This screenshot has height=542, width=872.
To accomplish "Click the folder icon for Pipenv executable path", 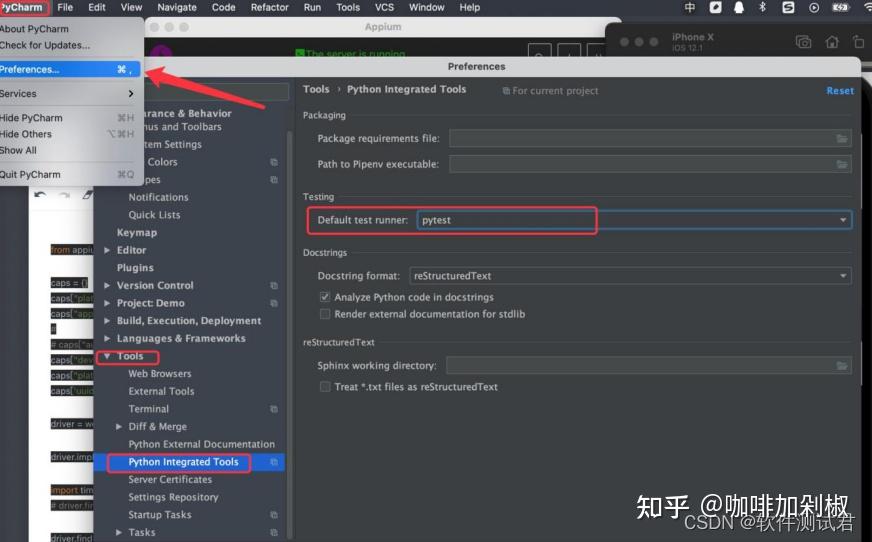I will 842,164.
